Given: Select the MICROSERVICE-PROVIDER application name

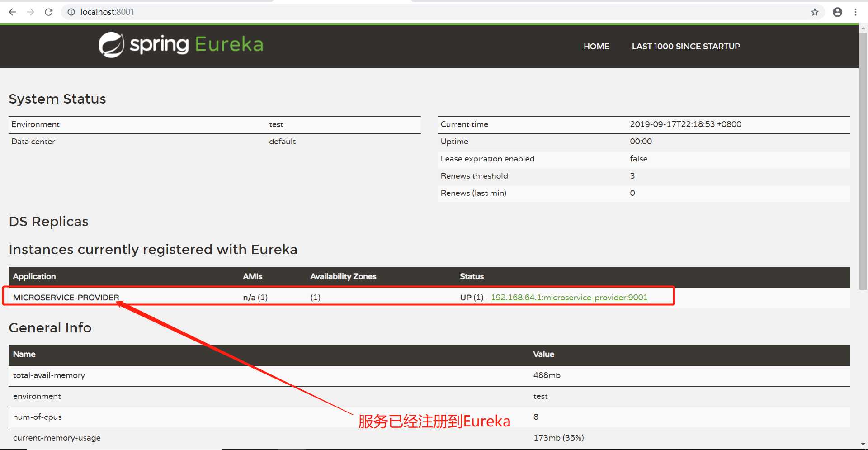Looking at the screenshot, I should click(66, 298).
